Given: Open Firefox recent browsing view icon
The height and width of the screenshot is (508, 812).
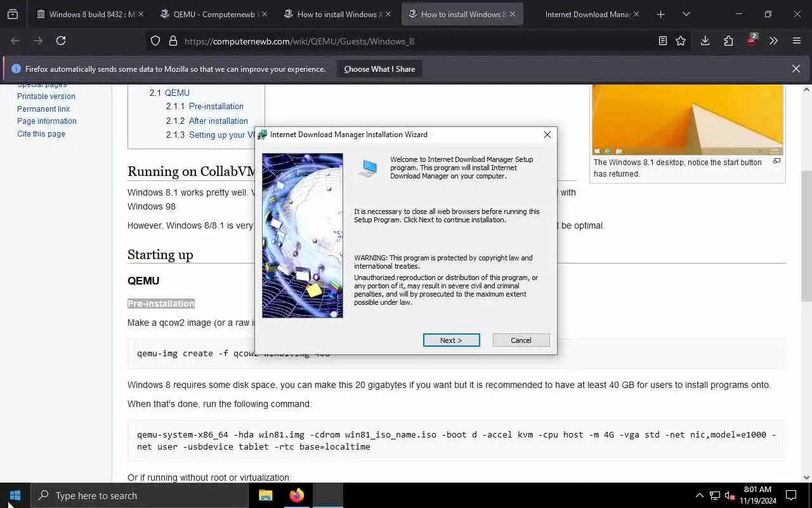Looking at the screenshot, I should click(x=13, y=14).
